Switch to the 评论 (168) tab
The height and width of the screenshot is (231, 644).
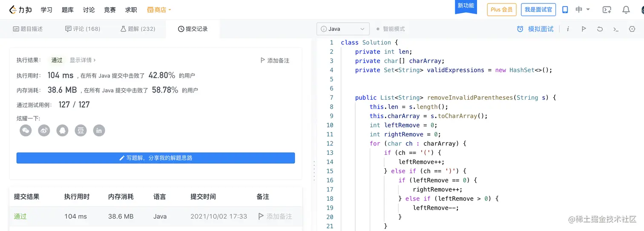pyautogui.click(x=83, y=29)
